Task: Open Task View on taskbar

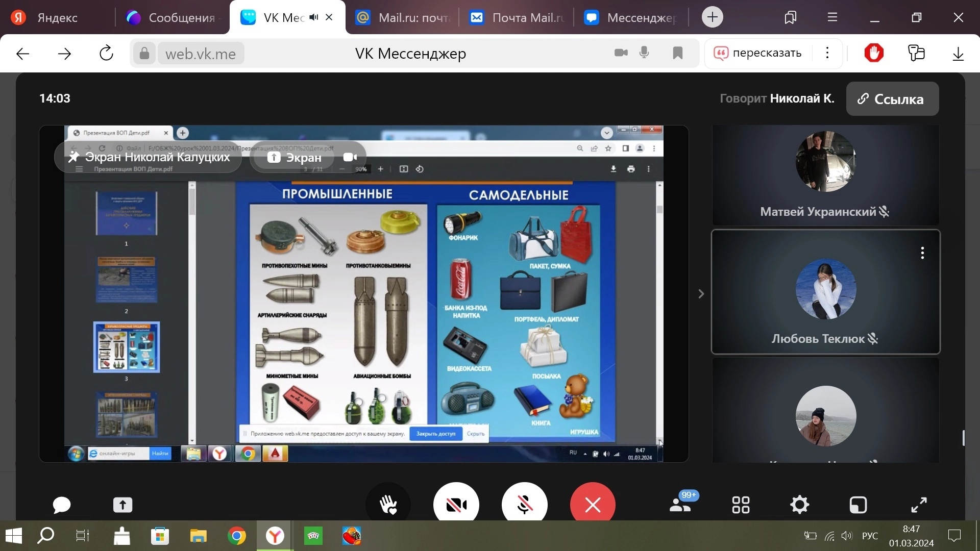Action: (83, 536)
